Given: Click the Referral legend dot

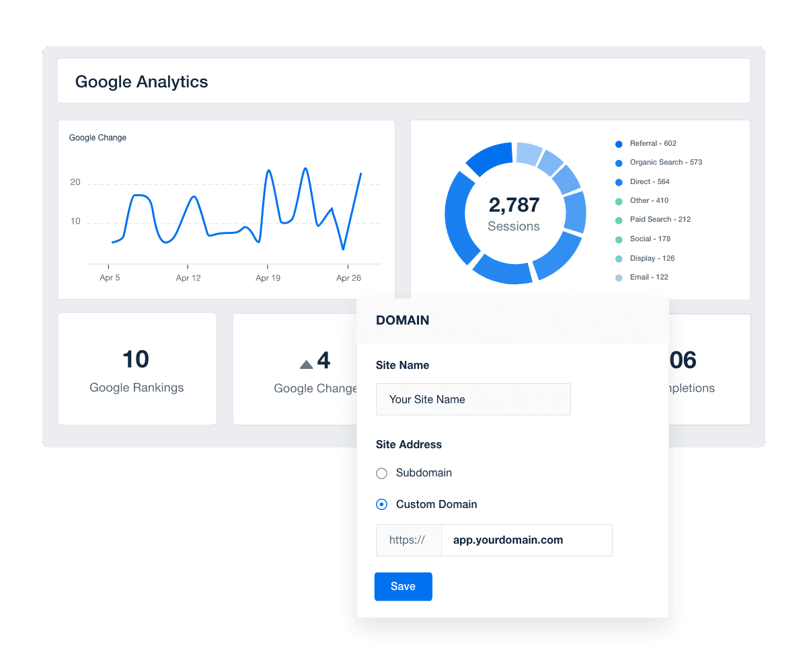Looking at the screenshot, I should click(618, 143).
